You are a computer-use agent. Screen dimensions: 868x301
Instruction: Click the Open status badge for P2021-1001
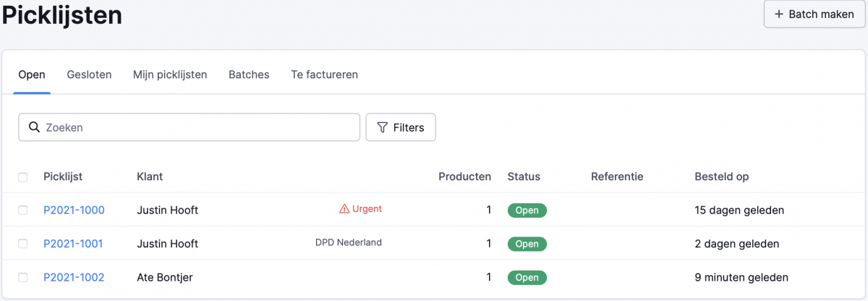point(527,244)
